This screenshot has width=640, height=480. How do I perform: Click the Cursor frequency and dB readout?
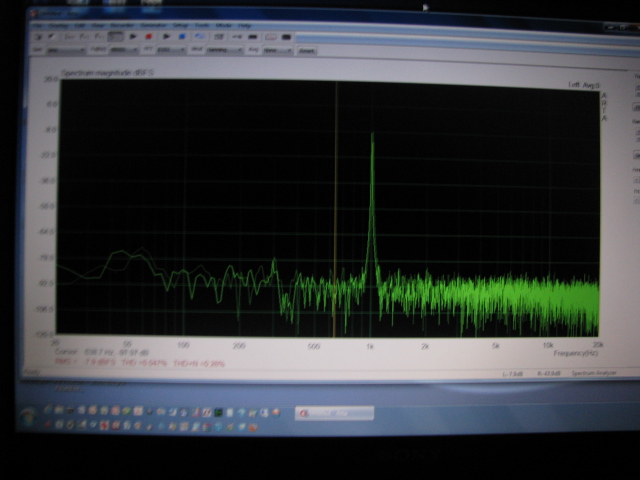pos(102,352)
